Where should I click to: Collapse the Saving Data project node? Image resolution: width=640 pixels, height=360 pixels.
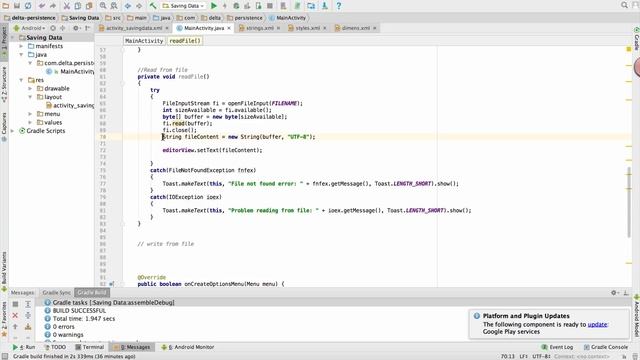tap(13, 38)
